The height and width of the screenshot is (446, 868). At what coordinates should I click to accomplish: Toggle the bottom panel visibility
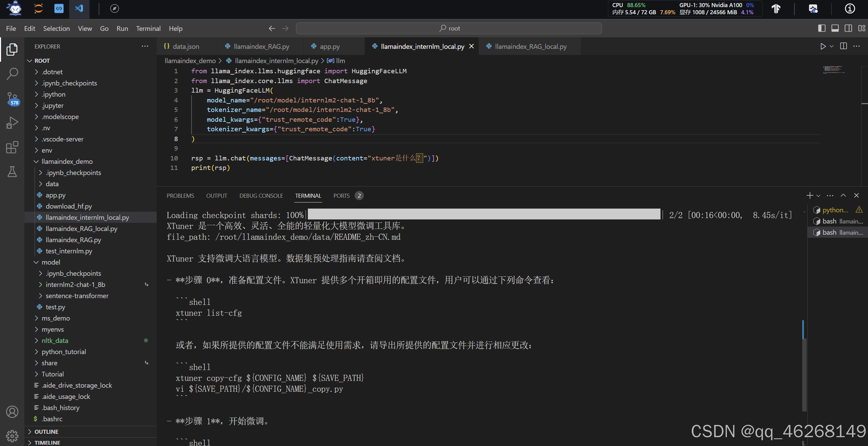(x=835, y=28)
